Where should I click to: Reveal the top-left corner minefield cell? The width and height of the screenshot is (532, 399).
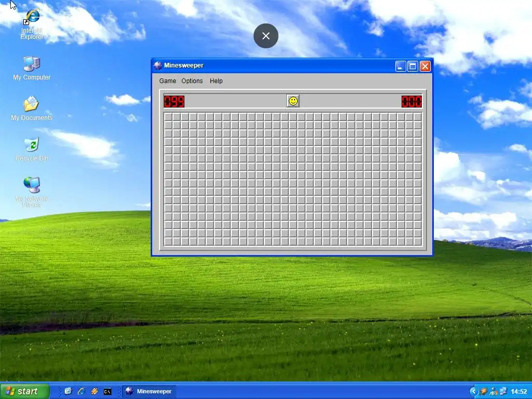[x=168, y=117]
